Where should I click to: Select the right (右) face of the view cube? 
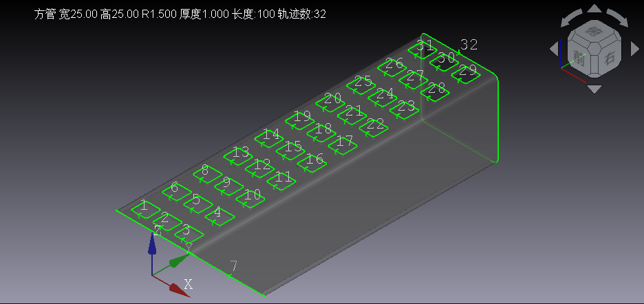(609, 59)
